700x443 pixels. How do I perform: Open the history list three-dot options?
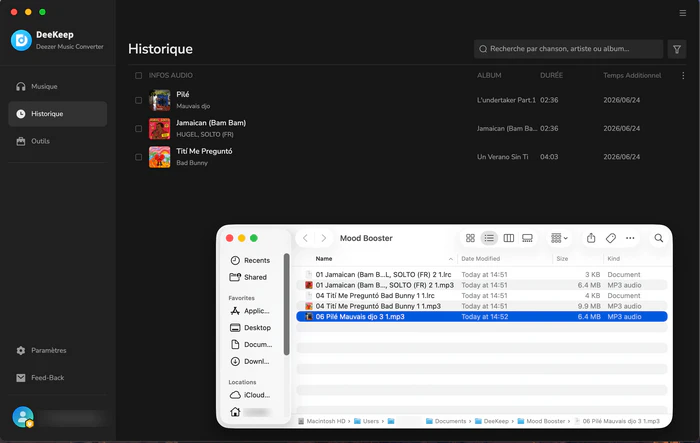coord(683,75)
